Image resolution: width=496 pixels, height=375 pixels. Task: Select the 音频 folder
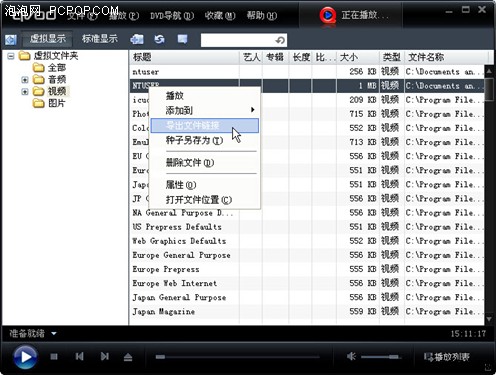click(50, 79)
